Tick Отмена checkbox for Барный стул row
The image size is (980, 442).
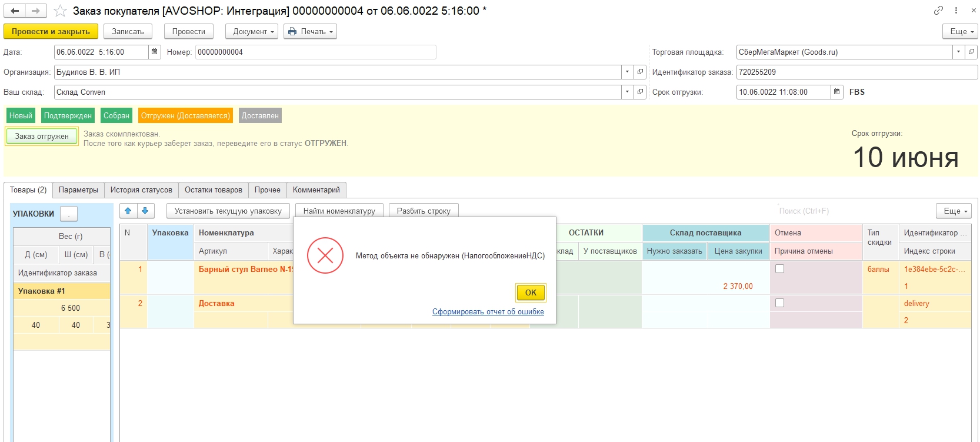tap(779, 269)
